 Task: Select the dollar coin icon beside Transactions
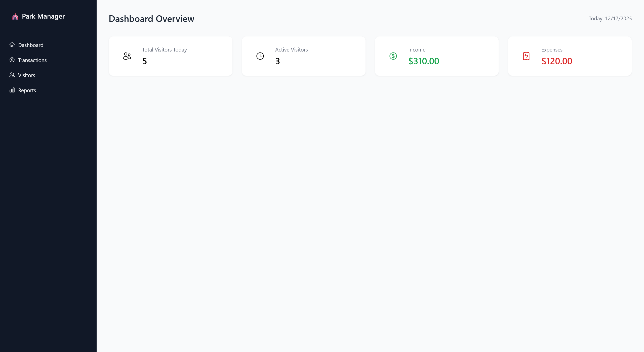click(12, 60)
